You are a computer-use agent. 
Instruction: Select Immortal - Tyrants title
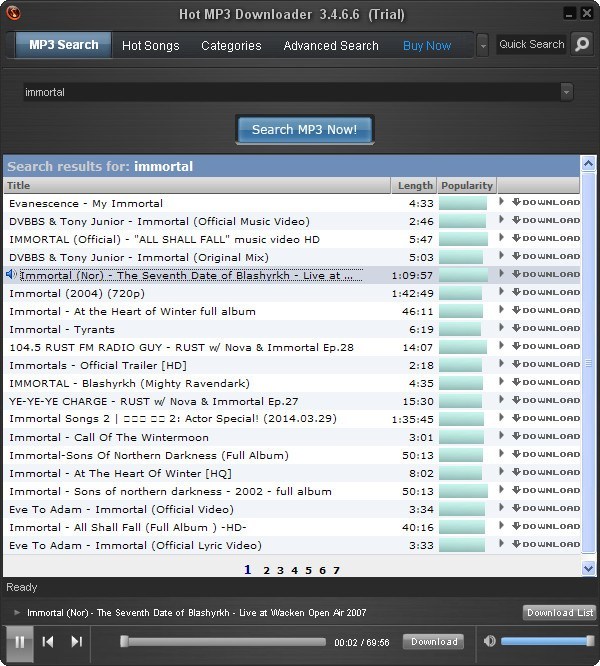coord(62,330)
